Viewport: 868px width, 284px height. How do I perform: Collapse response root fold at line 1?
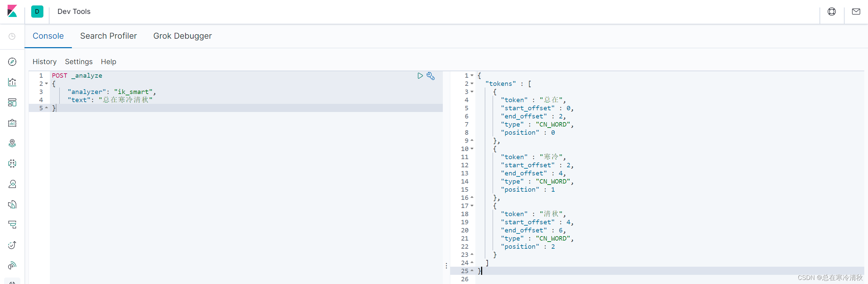pyautogui.click(x=472, y=75)
